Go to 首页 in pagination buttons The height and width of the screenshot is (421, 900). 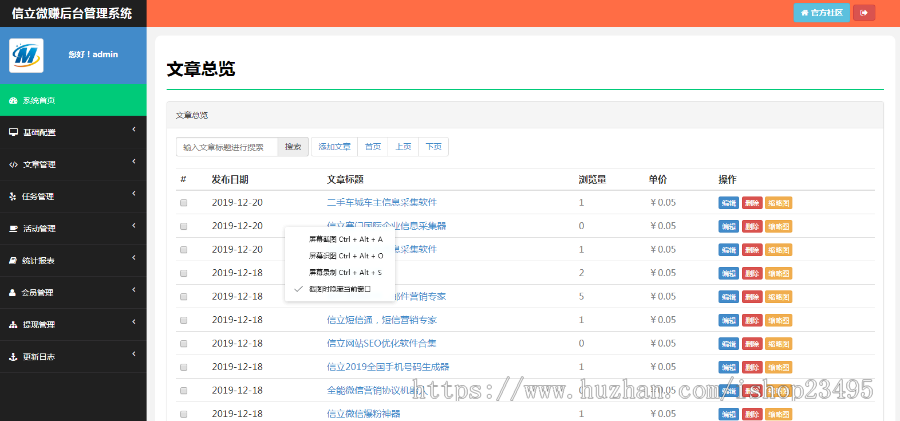373,146
